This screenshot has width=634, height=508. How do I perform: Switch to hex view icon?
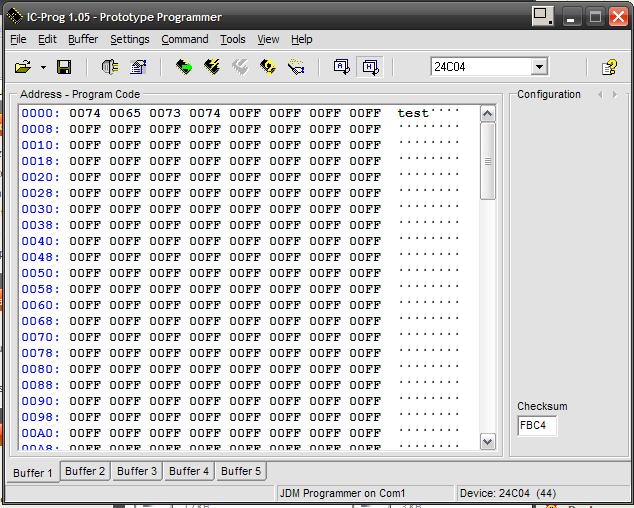coord(370,67)
